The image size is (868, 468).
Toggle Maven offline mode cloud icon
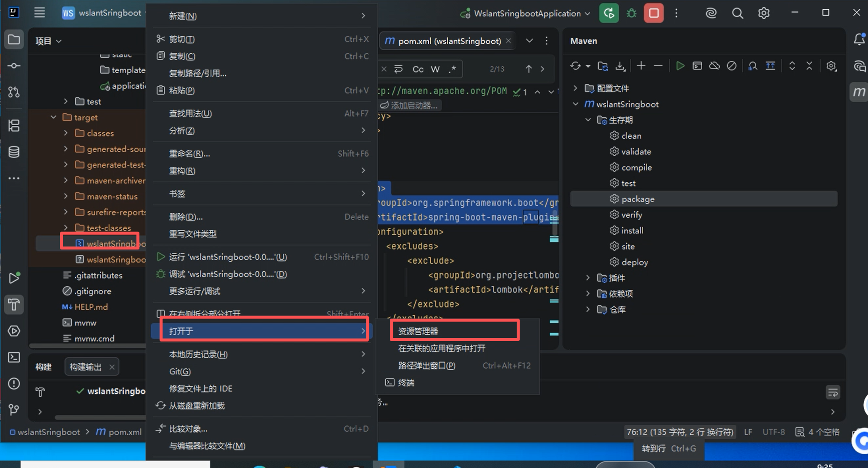pos(715,66)
